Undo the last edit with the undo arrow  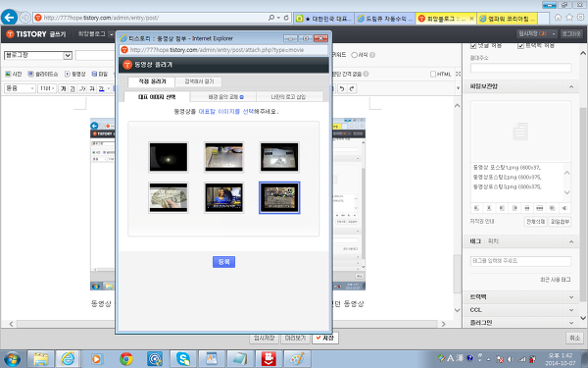click(x=342, y=88)
